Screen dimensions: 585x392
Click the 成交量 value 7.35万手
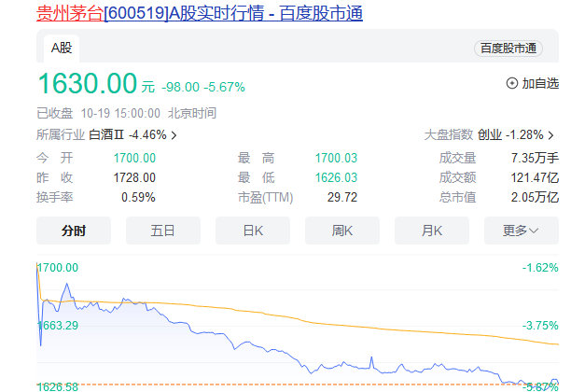coord(535,158)
